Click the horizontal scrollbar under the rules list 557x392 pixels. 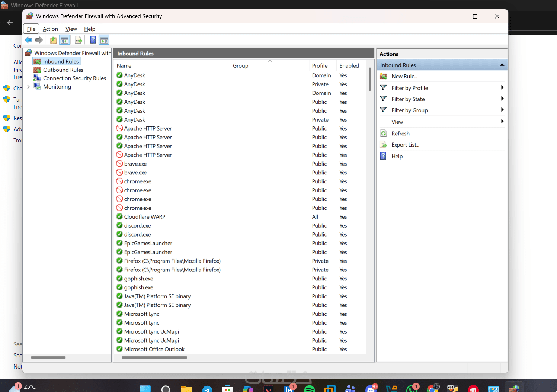pyautogui.click(x=154, y=357)
